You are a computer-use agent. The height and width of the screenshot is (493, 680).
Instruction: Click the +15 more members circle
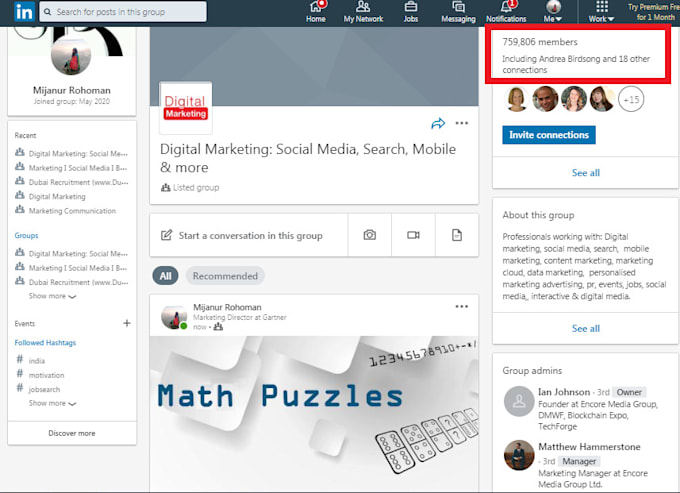pos(631,99)
